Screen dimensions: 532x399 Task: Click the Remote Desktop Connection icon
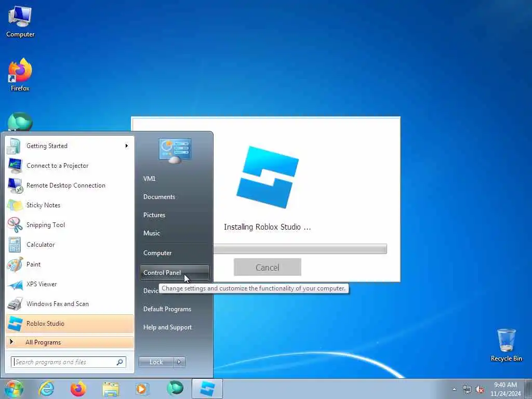point(15,185)
